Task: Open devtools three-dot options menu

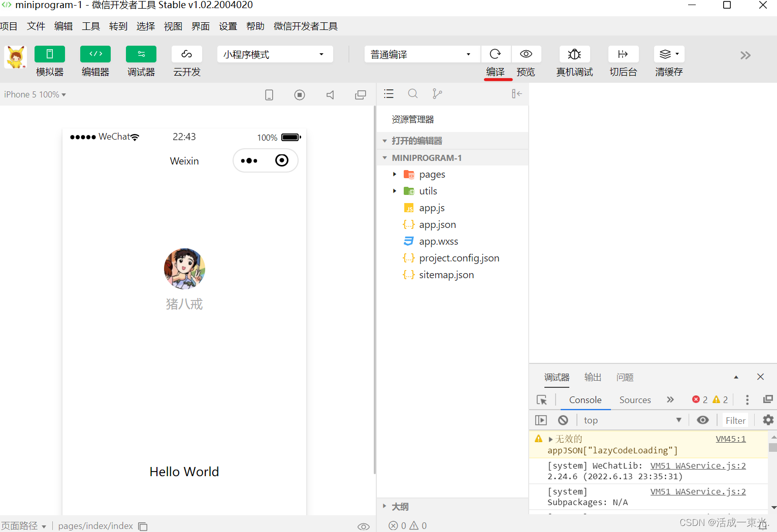Action: click(x=747, y=400)
